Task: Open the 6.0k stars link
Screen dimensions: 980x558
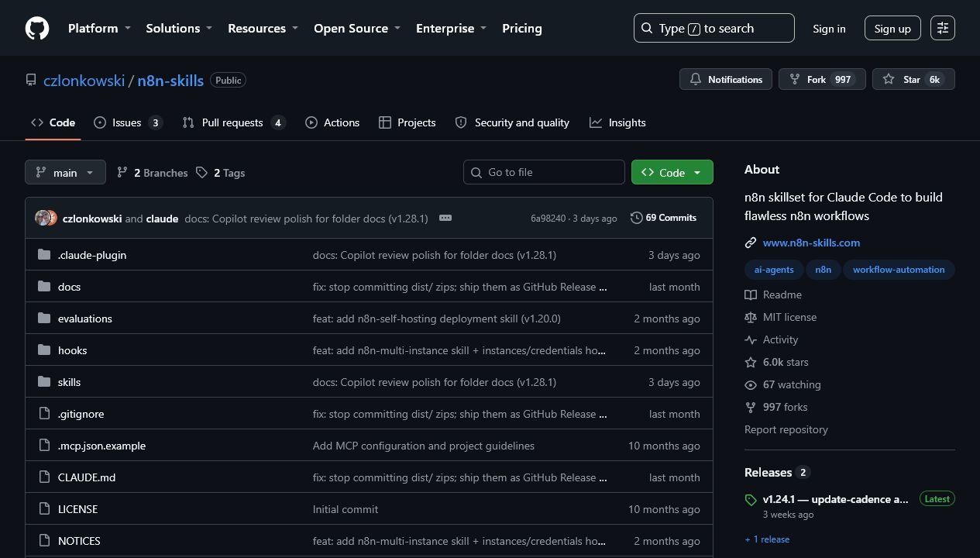Action: pos(776,362)
